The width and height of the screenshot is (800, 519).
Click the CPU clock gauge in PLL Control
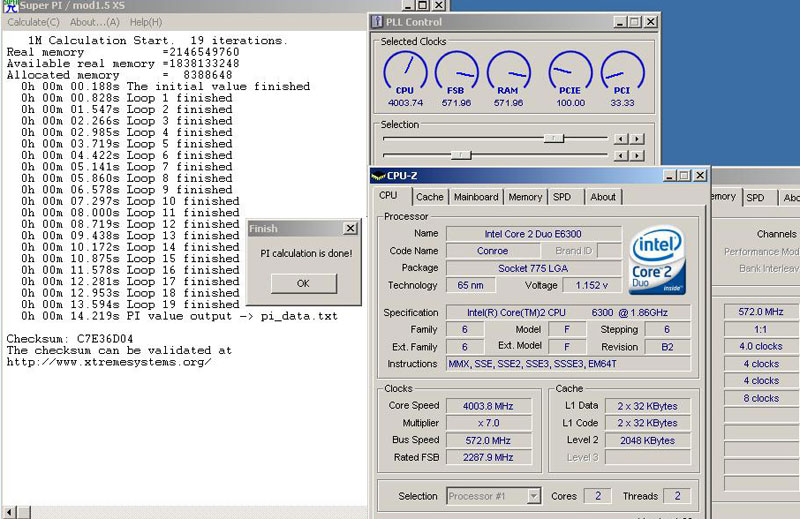[x=404, y=72]
